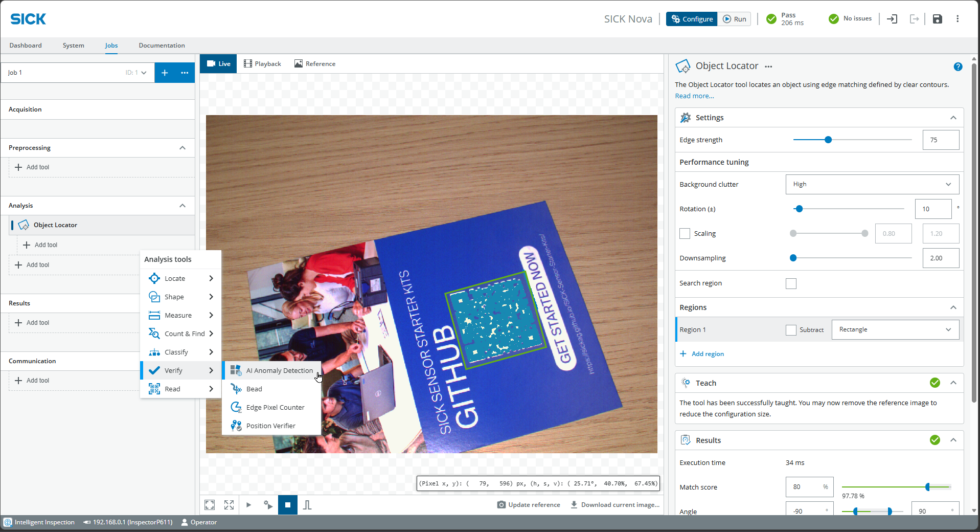Collapse the Results panel on the right
The image size is (980, 532).
953,440
